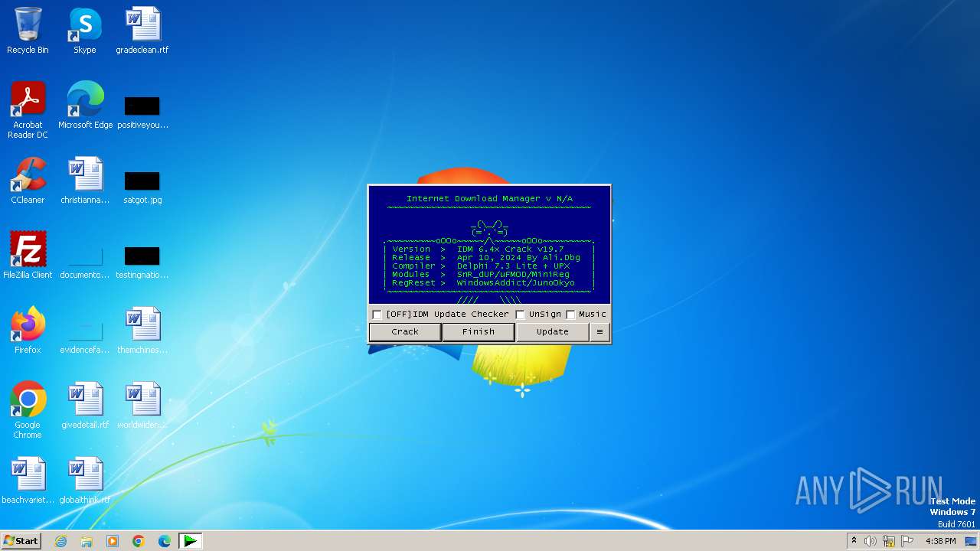Click the 'Delphi 7.3 Lite + UPX' text

click(x=513, y=266)
